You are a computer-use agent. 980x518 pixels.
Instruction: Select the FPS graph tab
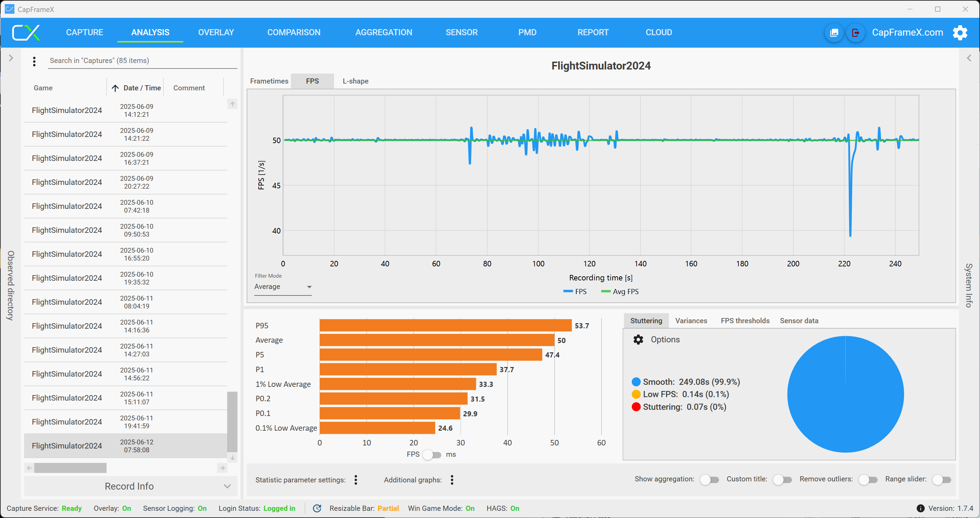point(313,81)
